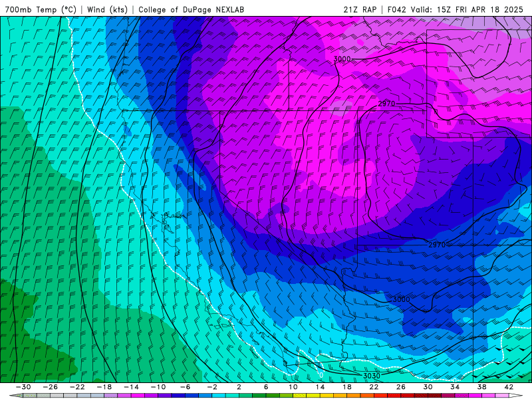
Task: Select the positive "2" colorbar tick label
Action: pyautogui.click(x=239, y=387)
